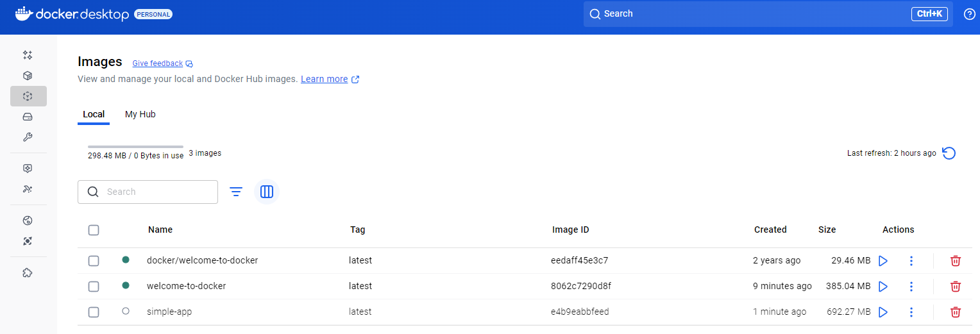980x334 pixels.
Task: Click the Give feedback link
Action: (158, 63)
